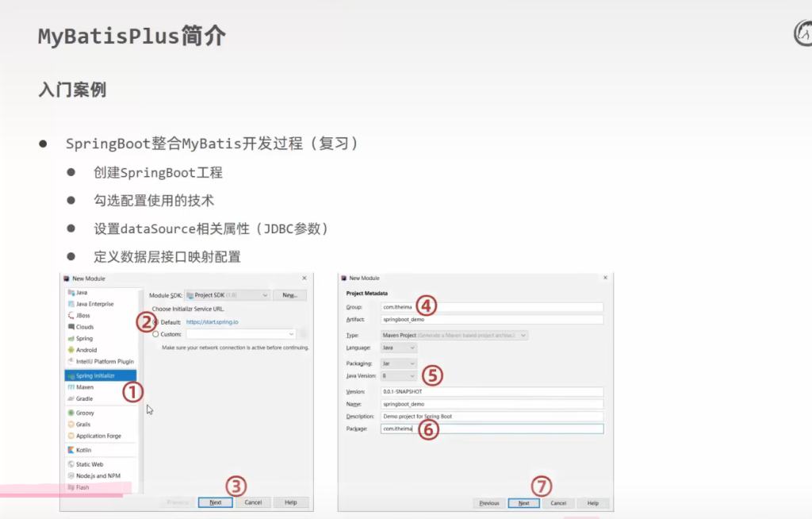Choose the Android module type
Image resolution: width=812 pixels, height=519 pixels.
pyautogui.click(x=86, y=350)
